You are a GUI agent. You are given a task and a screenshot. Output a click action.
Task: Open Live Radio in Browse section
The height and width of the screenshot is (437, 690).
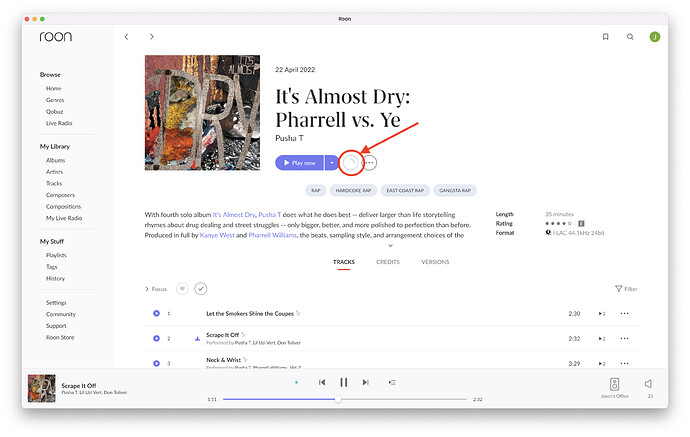pyautogui.click(x=59, y=123)
